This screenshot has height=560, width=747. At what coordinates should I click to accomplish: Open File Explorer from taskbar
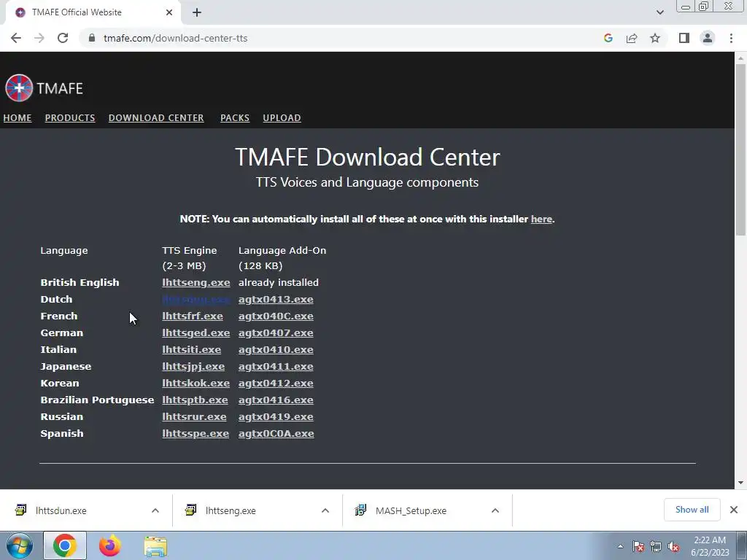[155, 545]
